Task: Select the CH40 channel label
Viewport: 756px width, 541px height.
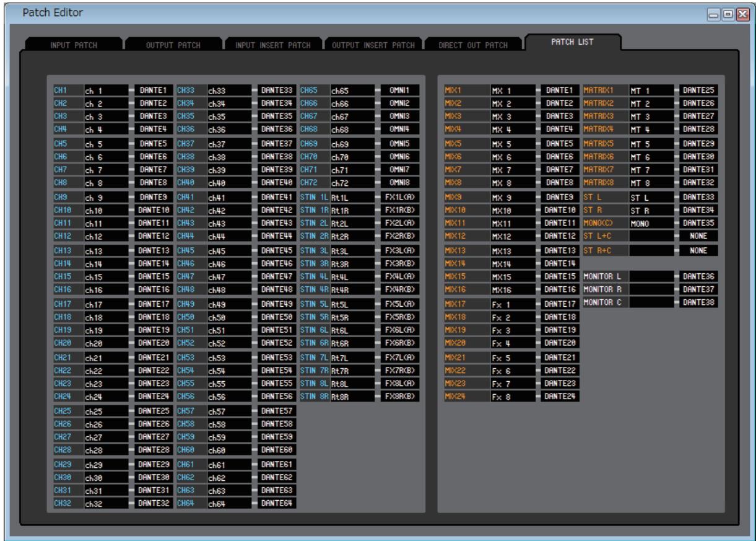Action: click(191, 182)
